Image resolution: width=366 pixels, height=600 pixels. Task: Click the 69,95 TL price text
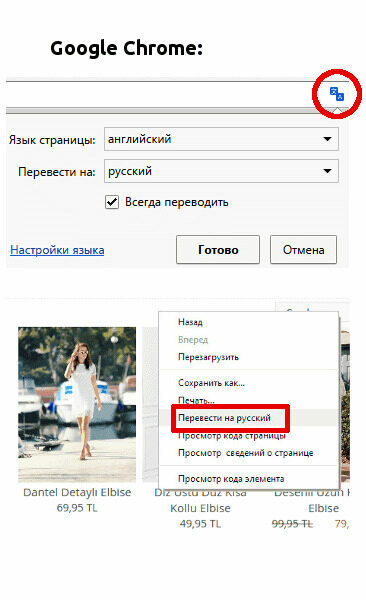77,508
